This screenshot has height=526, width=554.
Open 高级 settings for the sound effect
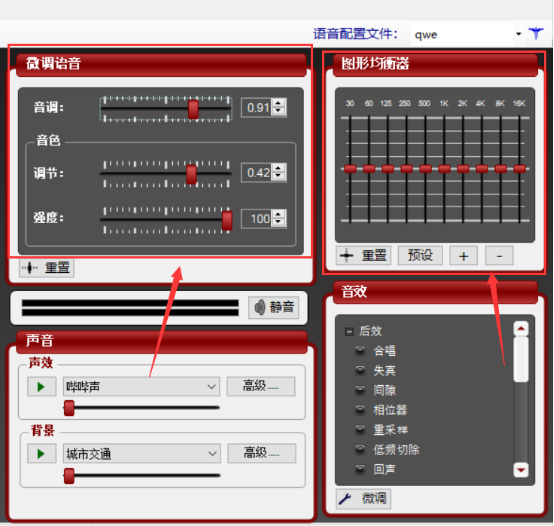(261, 386)
